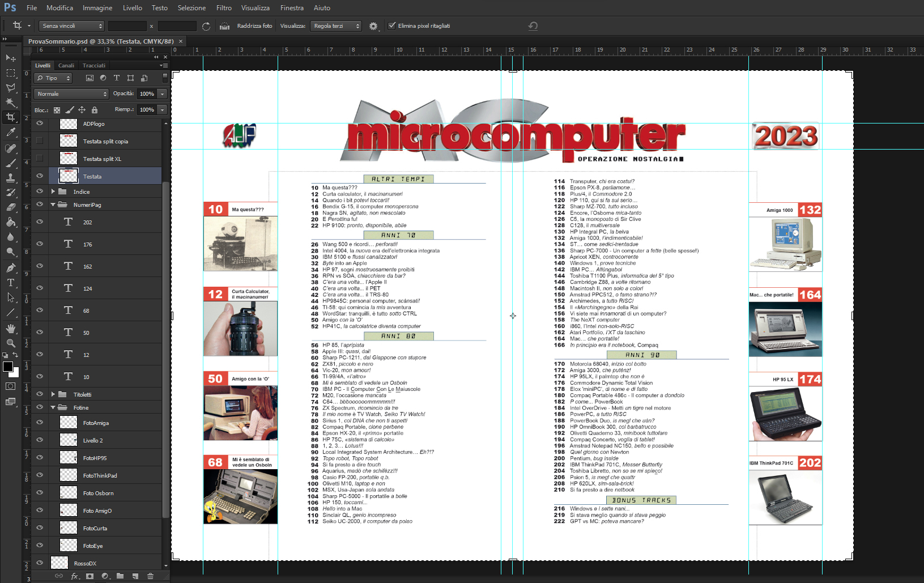The width and height of the screenshot is (924, 583).
Task: Select the Polygonal Lasso tool
Action: [11, 88]
